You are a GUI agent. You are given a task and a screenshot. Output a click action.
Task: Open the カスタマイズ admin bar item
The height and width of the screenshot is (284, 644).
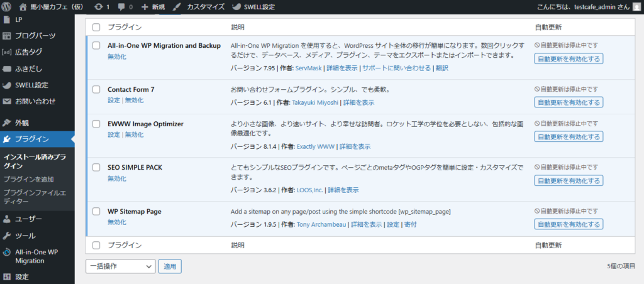click(x=198, y=7)
